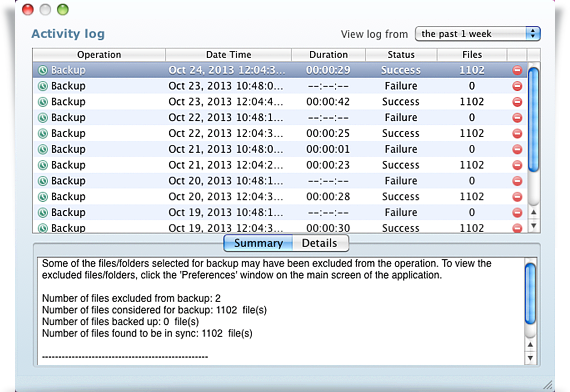Sort entries by the Files column header

472,55
